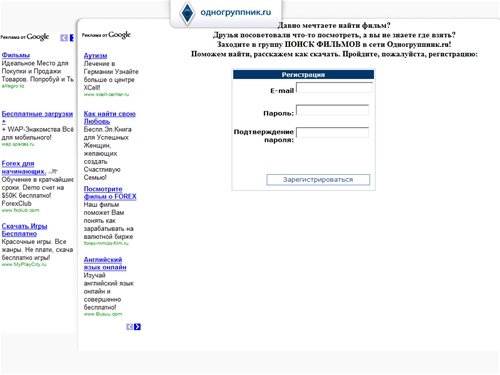
Task: Open the Forex для начинающих ad link
Action: [24, 167]
